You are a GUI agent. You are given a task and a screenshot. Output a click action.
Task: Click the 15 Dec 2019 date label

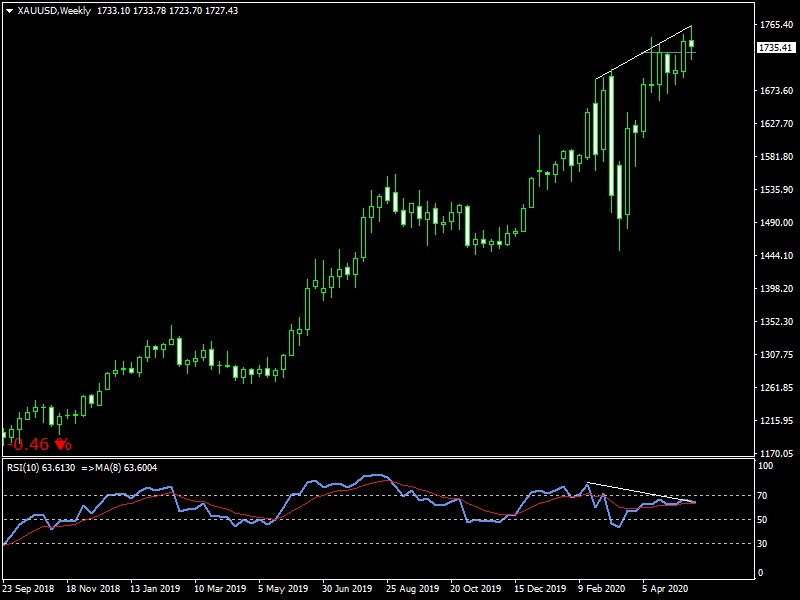click(x=540, y=589)
